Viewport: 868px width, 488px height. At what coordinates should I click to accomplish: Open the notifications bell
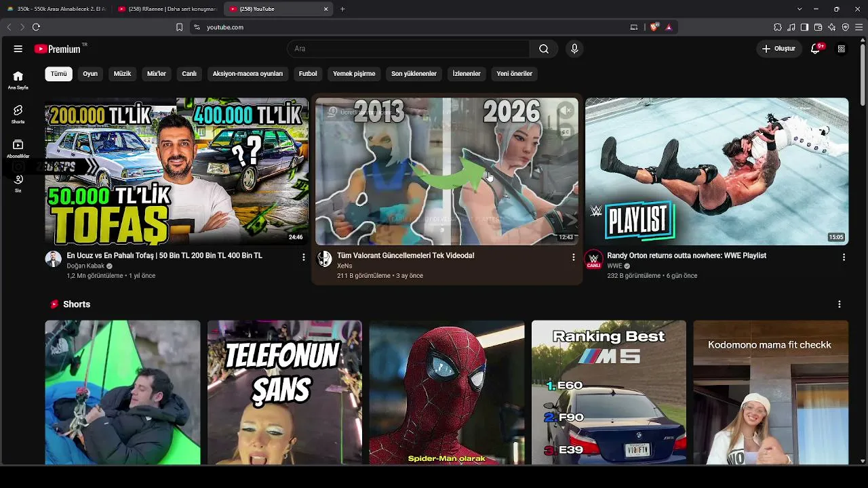click(x=816, y=49)
